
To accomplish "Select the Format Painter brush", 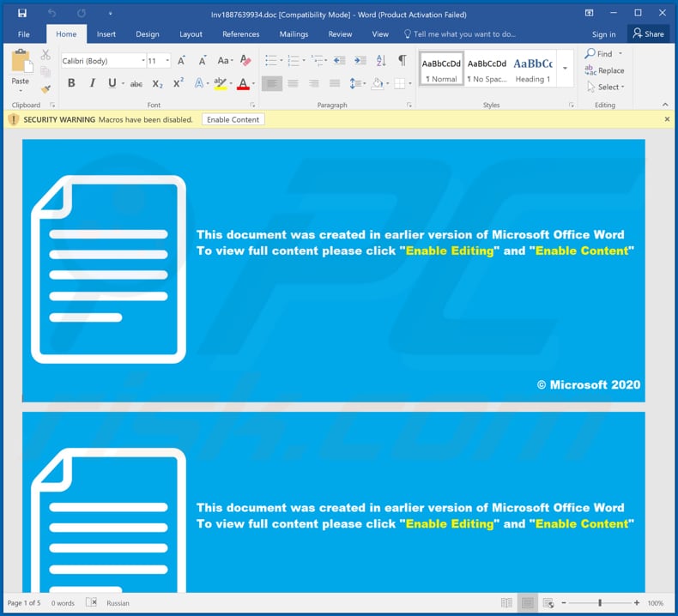I will click(x=45, y=89).
